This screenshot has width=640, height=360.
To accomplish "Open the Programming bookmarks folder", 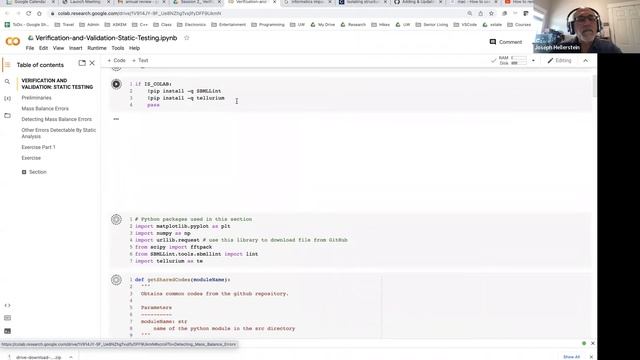I will (x=267, y=25).
